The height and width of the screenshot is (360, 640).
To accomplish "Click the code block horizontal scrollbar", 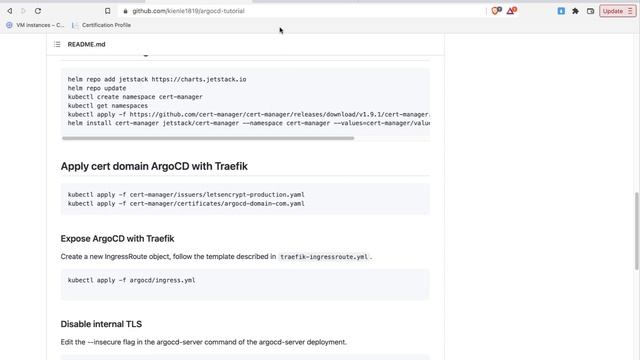I will (x=208, y=138).
